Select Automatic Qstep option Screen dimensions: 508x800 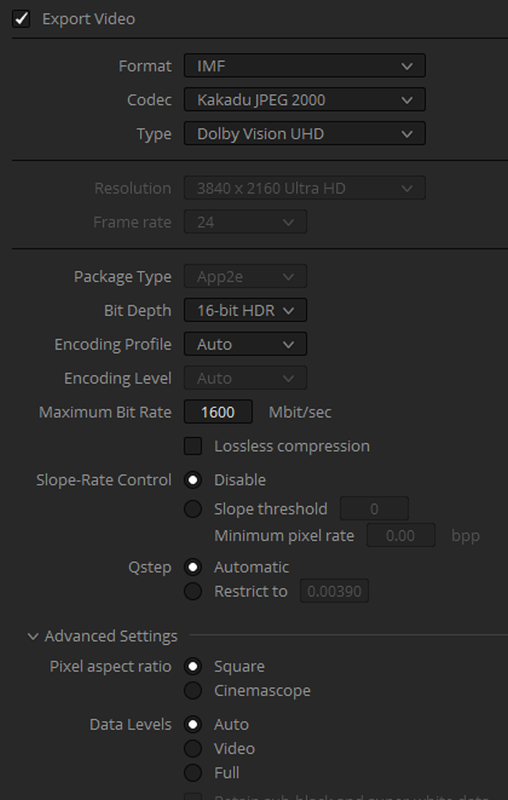[x=193, y=567]
